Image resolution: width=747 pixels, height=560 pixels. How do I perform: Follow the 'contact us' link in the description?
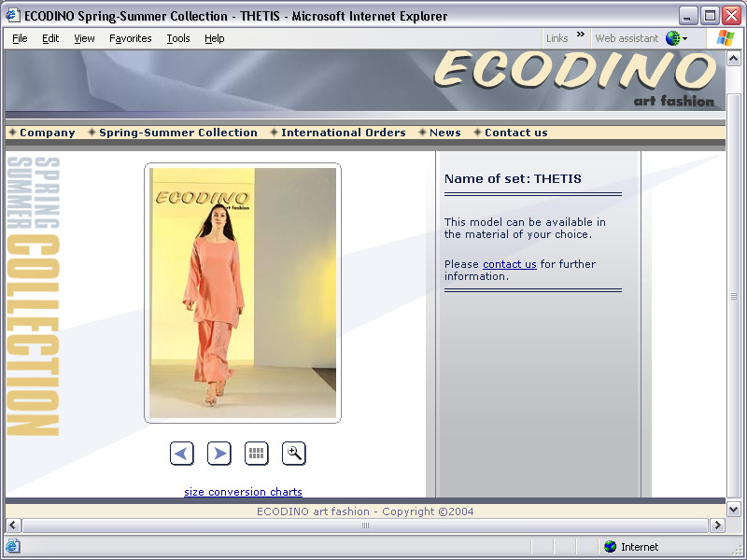[x=510, y=264]
